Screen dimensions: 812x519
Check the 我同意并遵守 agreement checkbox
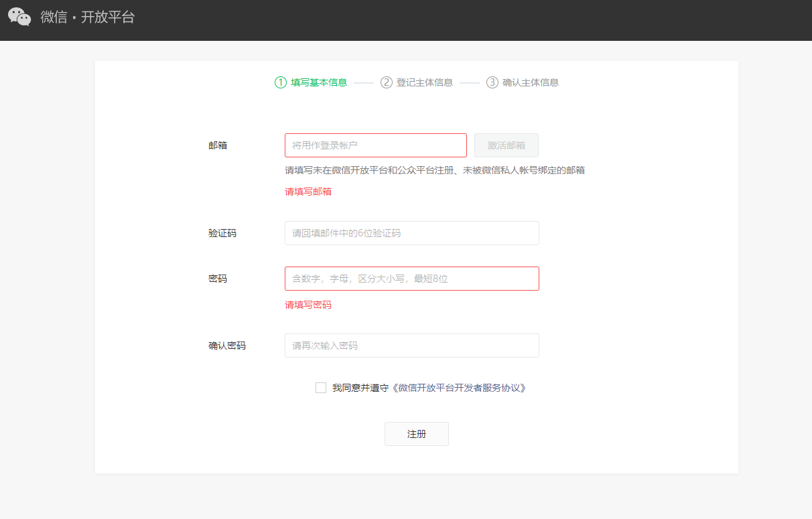click(x=321, y=388)
